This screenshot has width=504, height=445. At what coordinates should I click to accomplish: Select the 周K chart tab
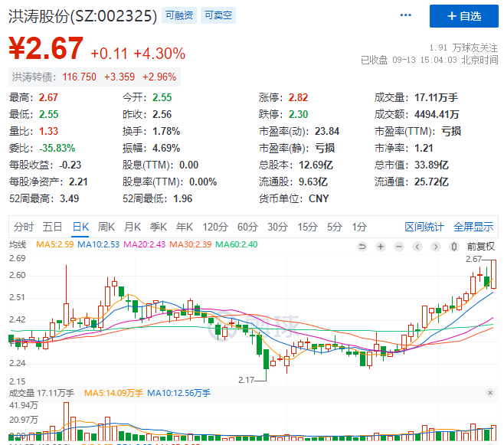coord(106,227)
